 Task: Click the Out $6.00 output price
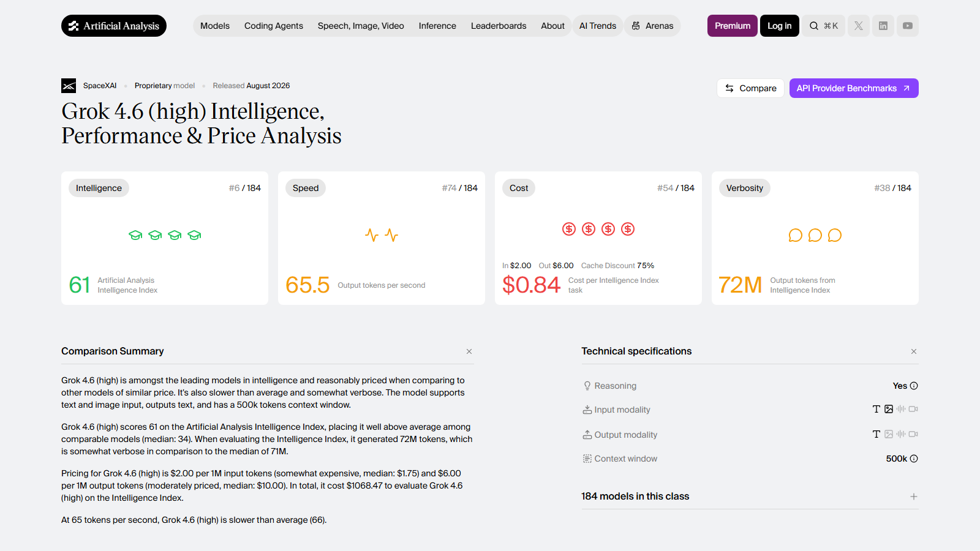[x=556, y=266]
